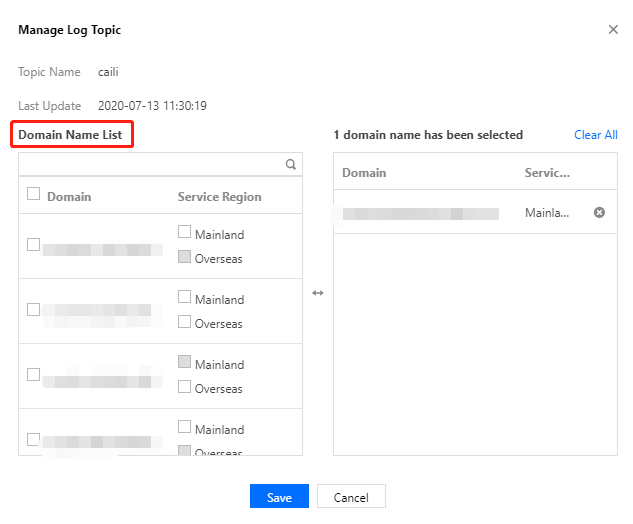Screen dimensions: 633x524
Task: Close the Manage Log Topic dialog
Action: point(613,30)
